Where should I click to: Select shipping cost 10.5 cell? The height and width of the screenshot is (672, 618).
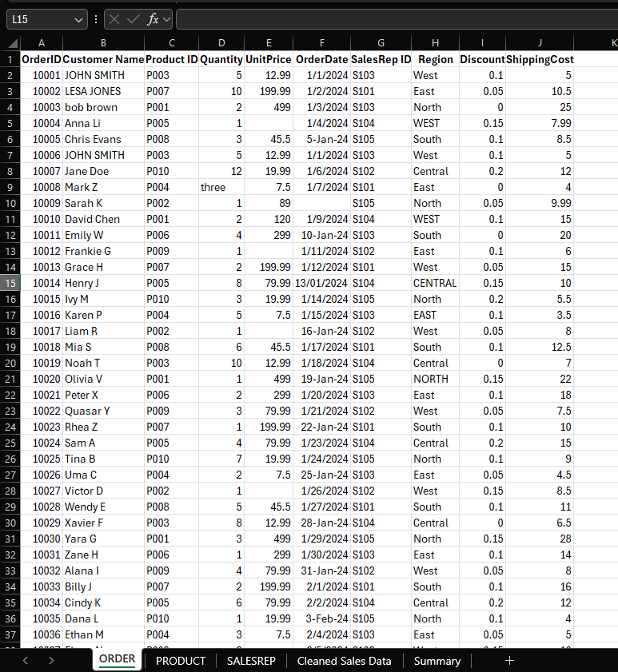(540, 91)
